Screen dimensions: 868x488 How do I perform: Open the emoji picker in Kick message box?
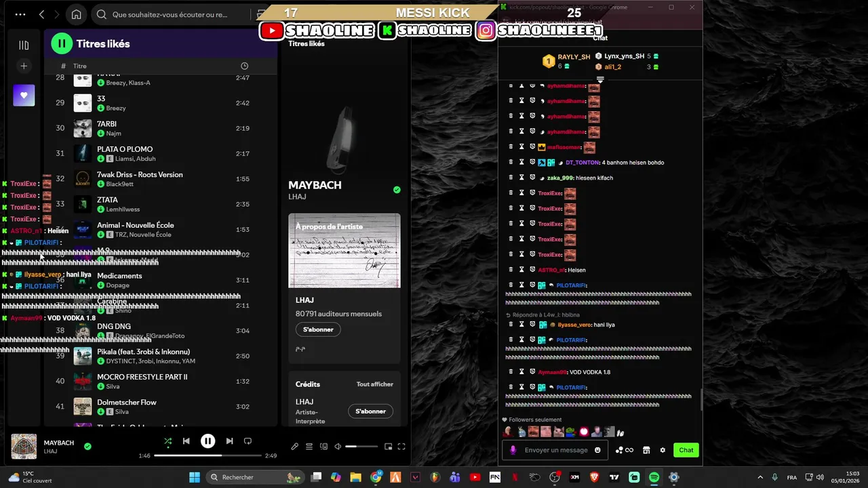[x=597, y=450]
